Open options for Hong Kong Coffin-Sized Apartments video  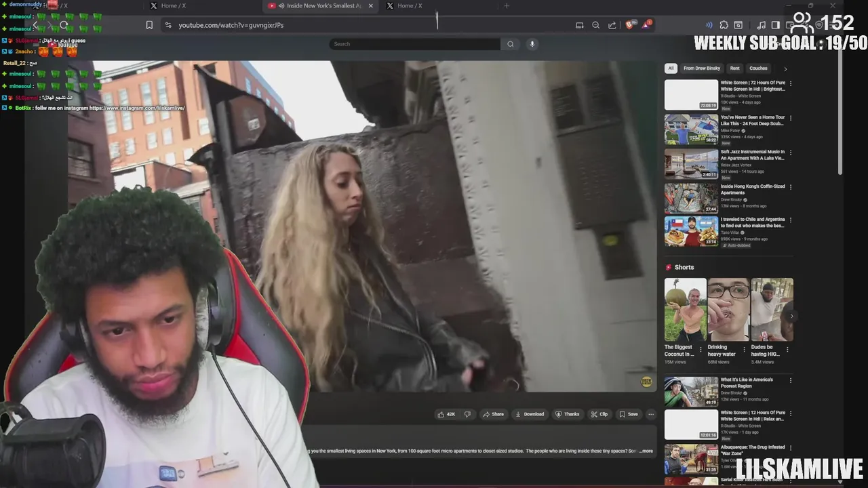pos(791,187)
